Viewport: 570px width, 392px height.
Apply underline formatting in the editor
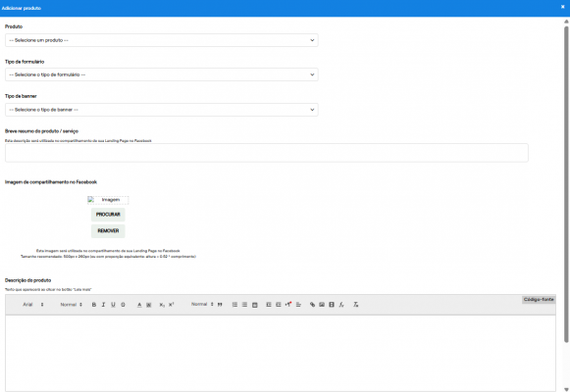pyautogui.click(x=113, y=305)
